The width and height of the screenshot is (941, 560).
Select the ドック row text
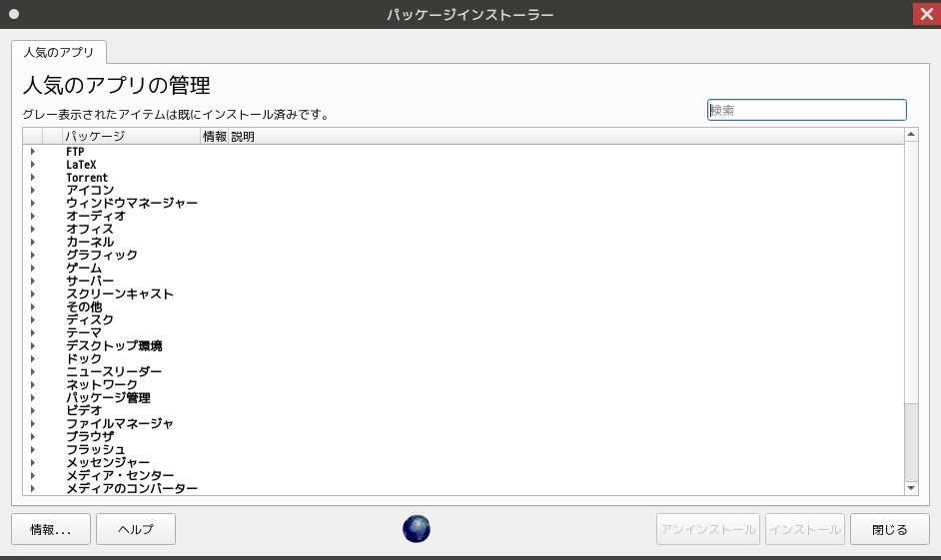[84, 358]
